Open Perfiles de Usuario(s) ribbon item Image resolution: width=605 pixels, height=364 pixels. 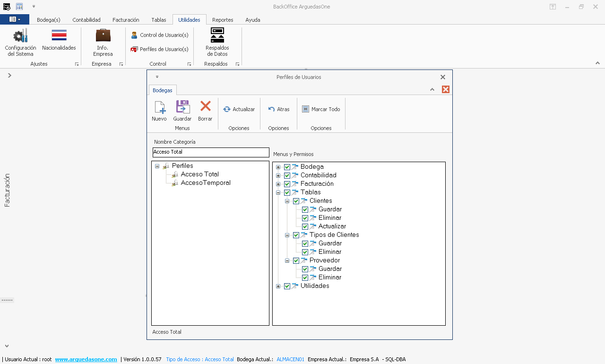(159, 49)
